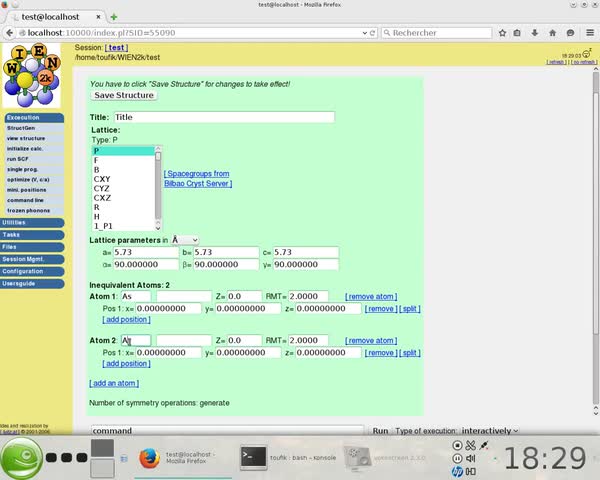Click the lattice list scrollbar
This screenshot has height=480, width=600.
[158, 188]
